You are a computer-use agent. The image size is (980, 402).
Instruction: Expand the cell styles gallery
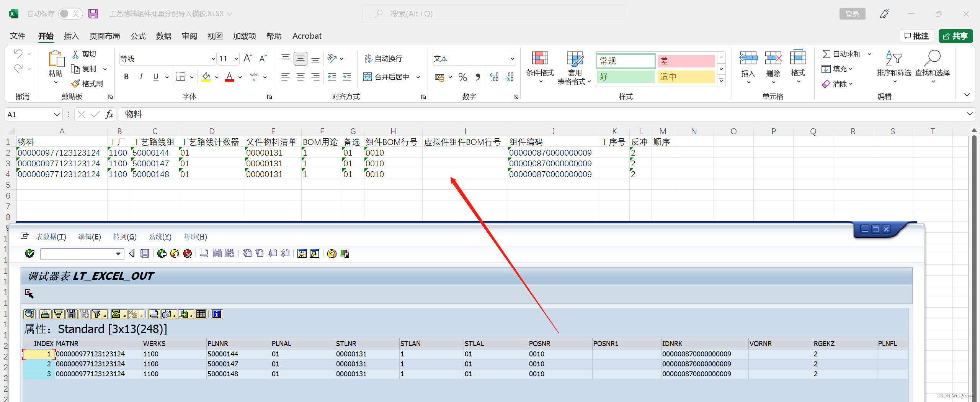pyautogui.click(x=721, y=80)
